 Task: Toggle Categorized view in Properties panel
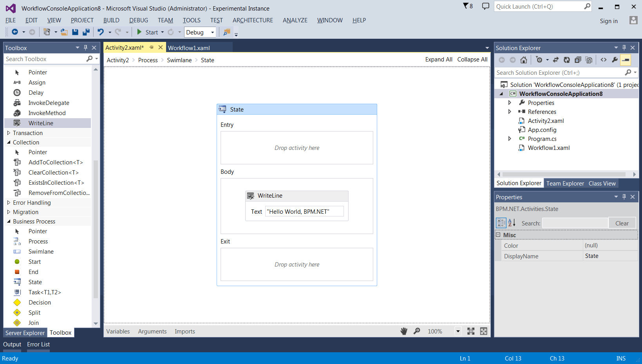coord(501,223)
